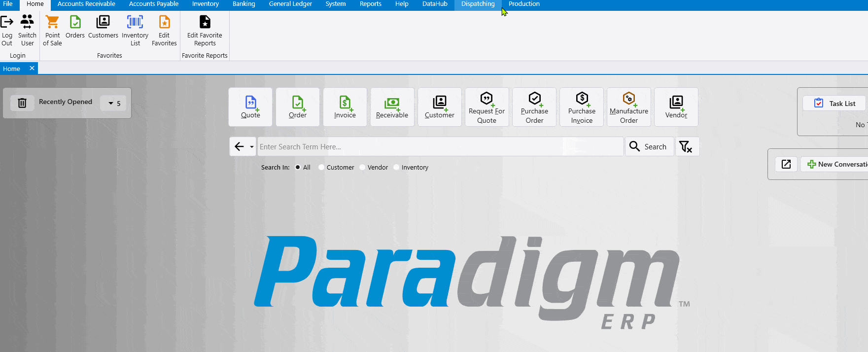The width and height of the screenshot is (868, 352).
Task: Create a new Manufacture Order
Action: (629, 107)
